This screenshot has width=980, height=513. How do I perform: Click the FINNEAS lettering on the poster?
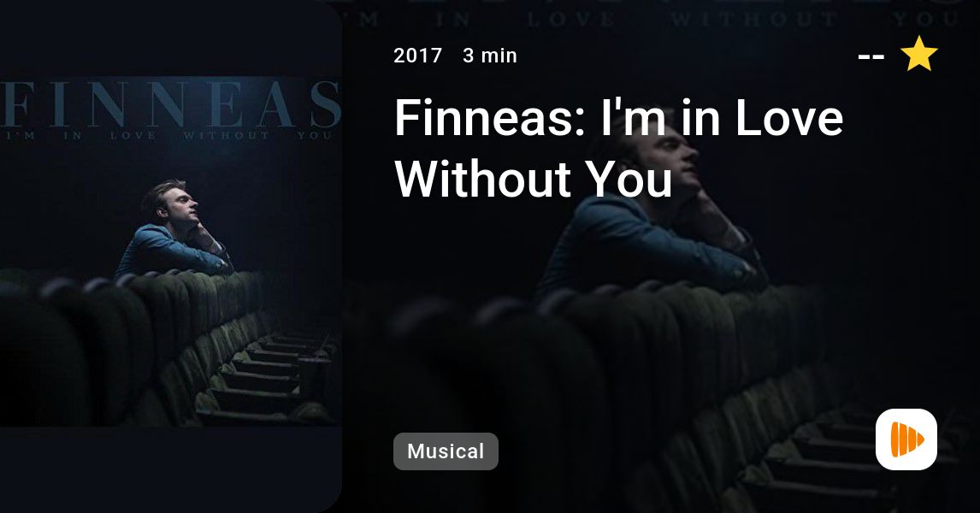pyautogui.click(x=171, y=103)
